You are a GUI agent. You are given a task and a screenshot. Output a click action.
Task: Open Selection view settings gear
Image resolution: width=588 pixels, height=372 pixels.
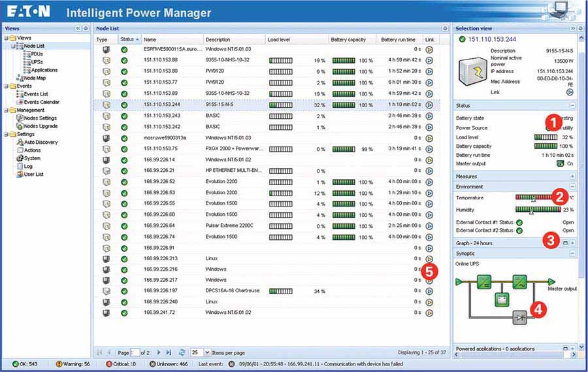click(581, 29)
